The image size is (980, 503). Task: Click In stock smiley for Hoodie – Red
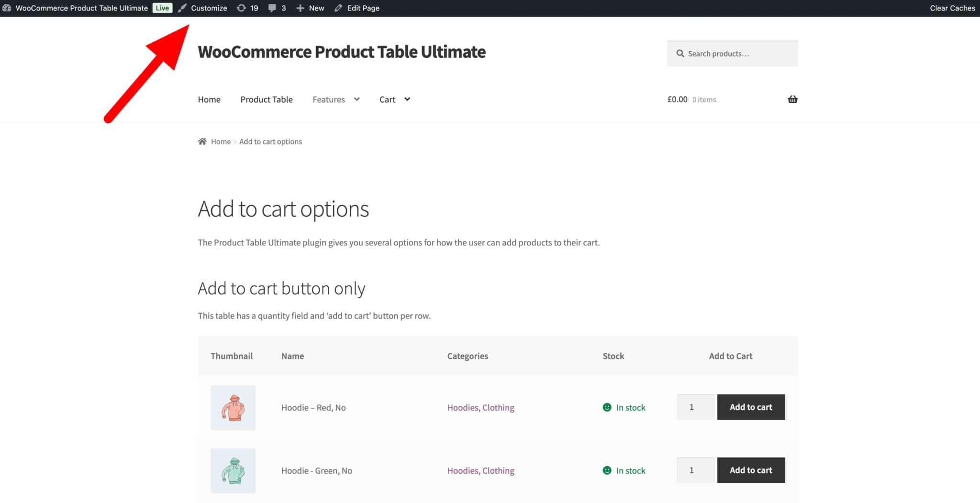(x=607, y=407)
